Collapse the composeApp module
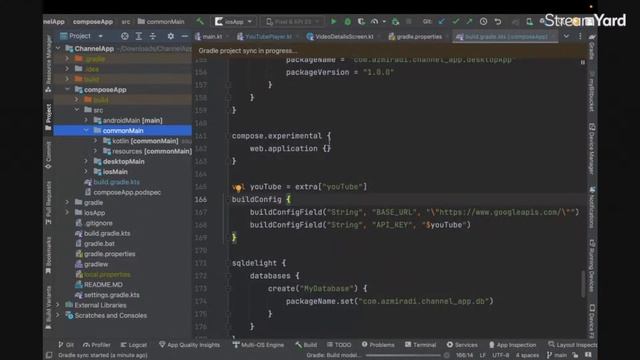The image size is (640, 360). [x=67, y=89]
